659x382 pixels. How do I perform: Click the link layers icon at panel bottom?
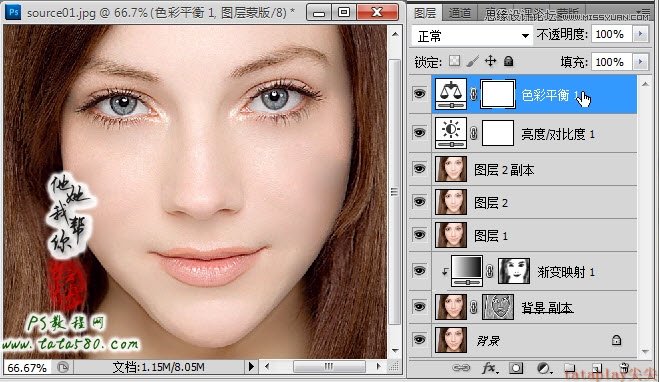coord(461,368)
